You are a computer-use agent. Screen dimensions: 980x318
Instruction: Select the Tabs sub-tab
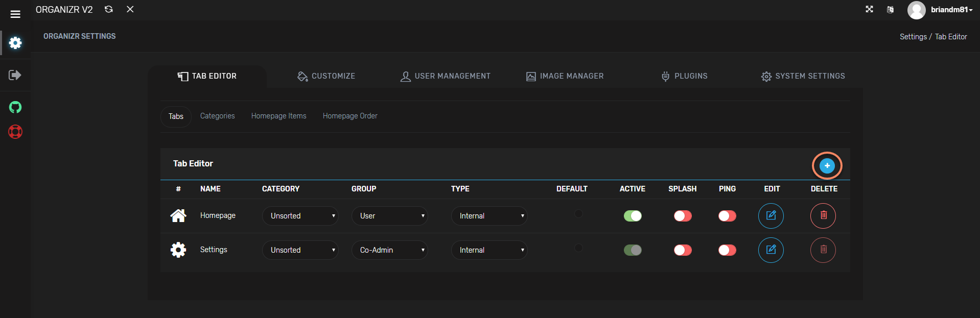[x=176, y=116]
